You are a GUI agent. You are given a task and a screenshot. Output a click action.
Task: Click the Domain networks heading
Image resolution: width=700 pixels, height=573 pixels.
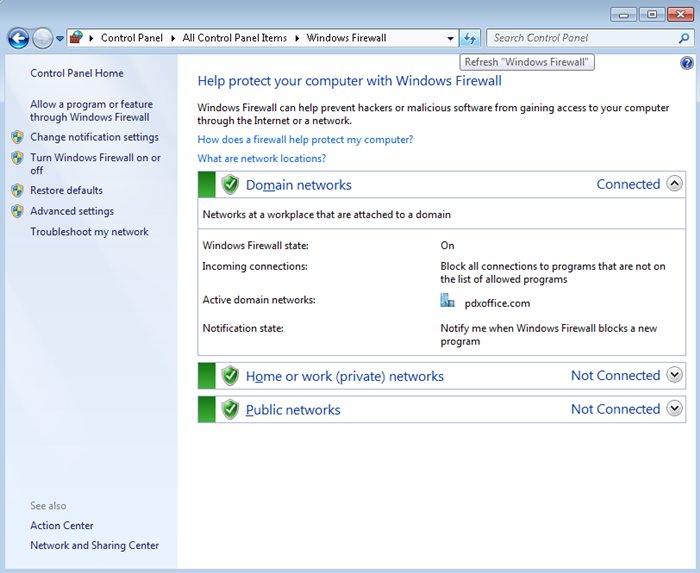click(299, 185)
